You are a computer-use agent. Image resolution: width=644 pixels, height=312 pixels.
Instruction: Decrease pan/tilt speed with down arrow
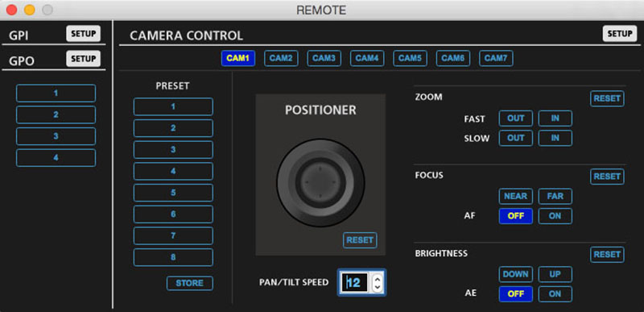(x=377, y=286)
